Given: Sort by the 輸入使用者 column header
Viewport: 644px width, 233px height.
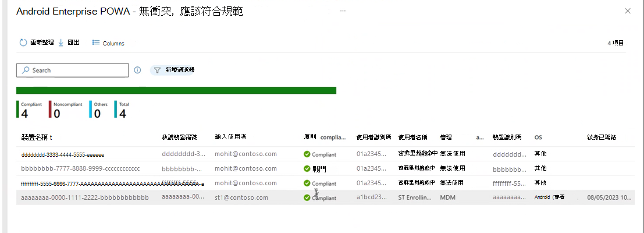Looking at the screenshot, I should click(230, 137).
